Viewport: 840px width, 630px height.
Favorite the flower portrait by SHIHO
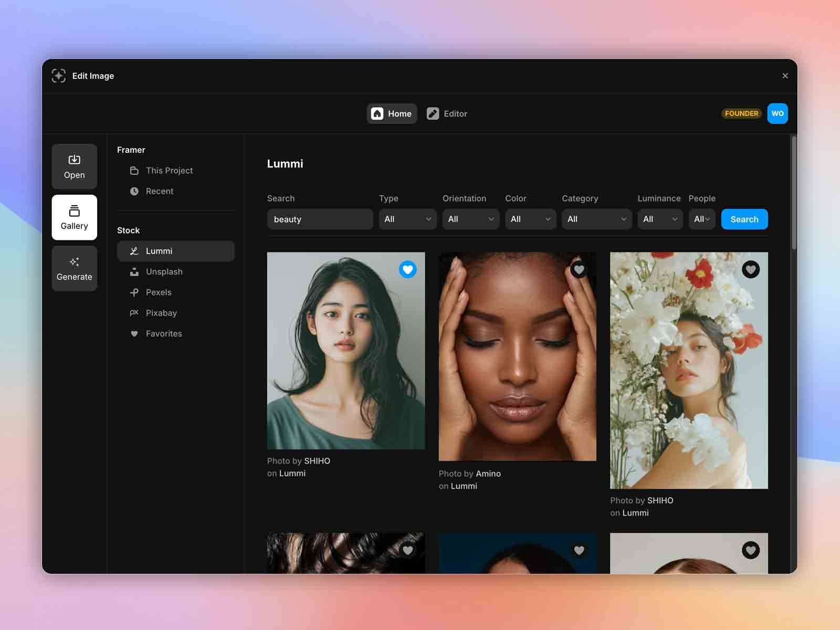tap(751, 269)
